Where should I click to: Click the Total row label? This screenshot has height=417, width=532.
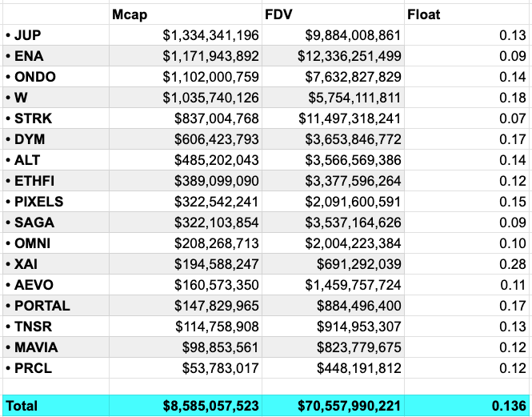pyautogui.click(x=21, y=406)
